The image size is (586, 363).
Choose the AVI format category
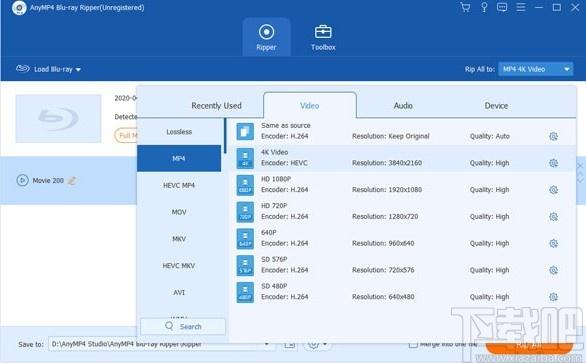click(179, 292)
